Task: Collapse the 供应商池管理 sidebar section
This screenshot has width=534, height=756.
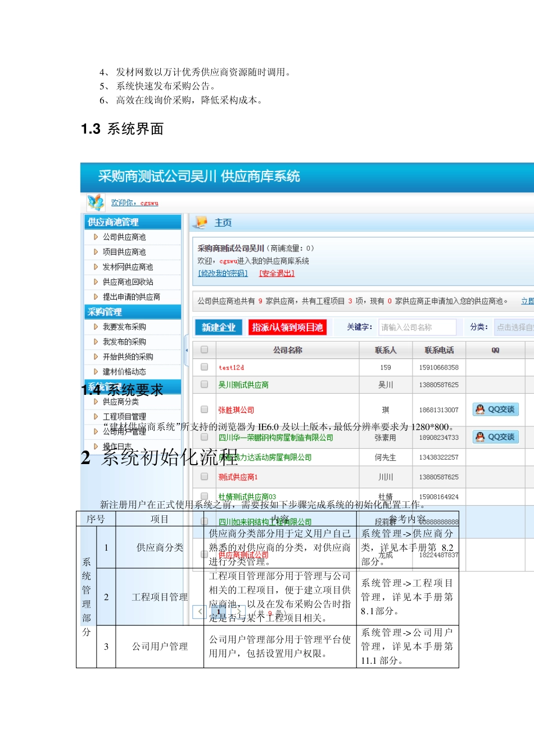Action: (x=133, y=222)
